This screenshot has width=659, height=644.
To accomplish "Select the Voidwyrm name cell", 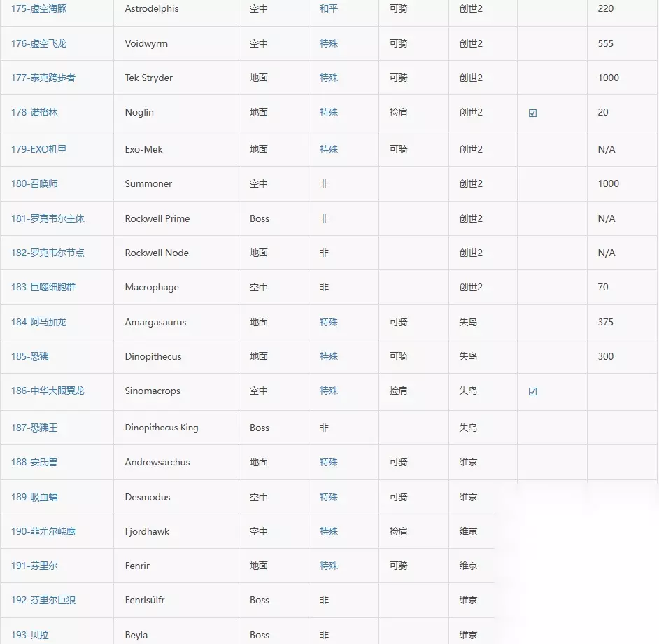I will 176,43.
